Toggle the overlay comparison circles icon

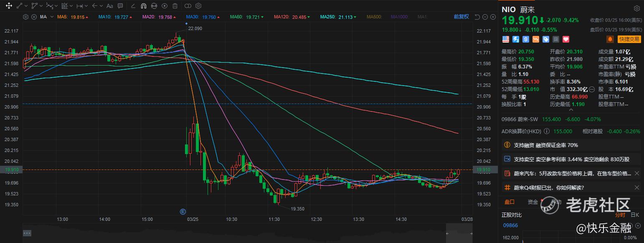(188, 6)
